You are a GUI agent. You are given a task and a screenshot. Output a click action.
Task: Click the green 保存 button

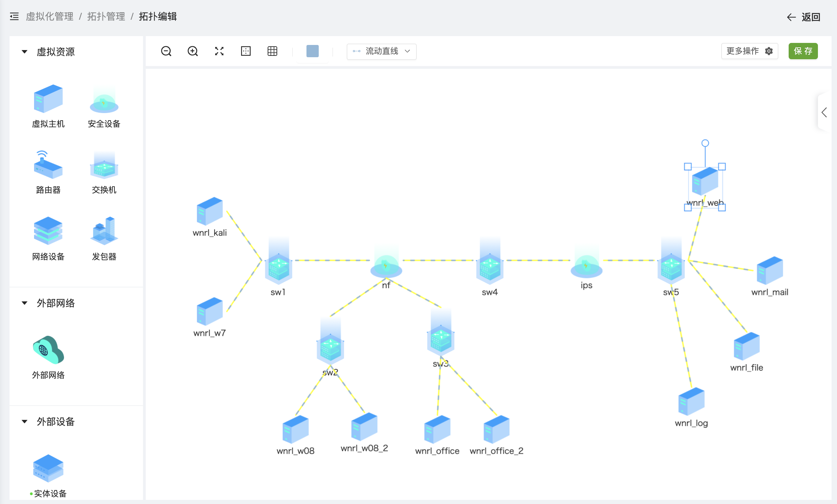tap(803, 51)
